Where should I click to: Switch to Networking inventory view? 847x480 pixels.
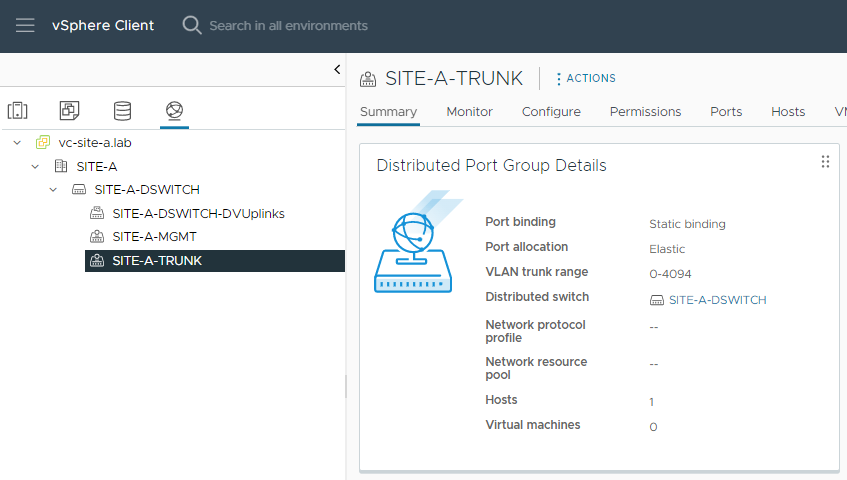[174, 111]
